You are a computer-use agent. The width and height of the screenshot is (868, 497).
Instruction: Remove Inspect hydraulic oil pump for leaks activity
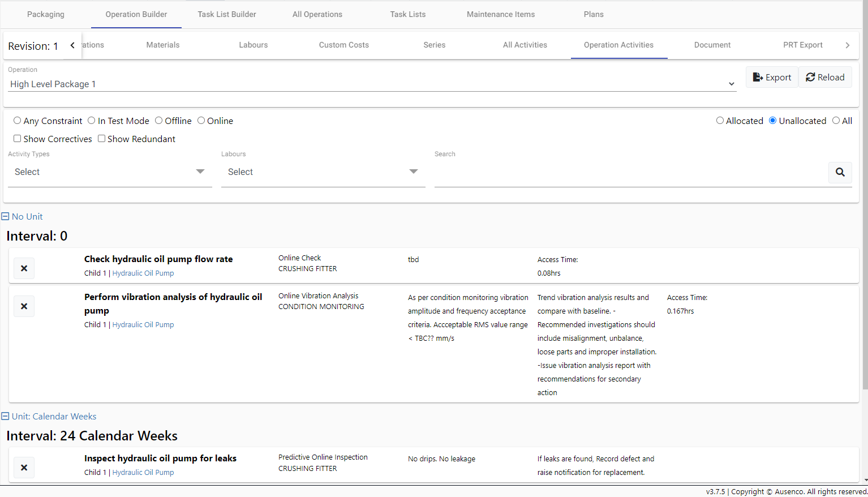pyautogui.click(x=24, y=468)
